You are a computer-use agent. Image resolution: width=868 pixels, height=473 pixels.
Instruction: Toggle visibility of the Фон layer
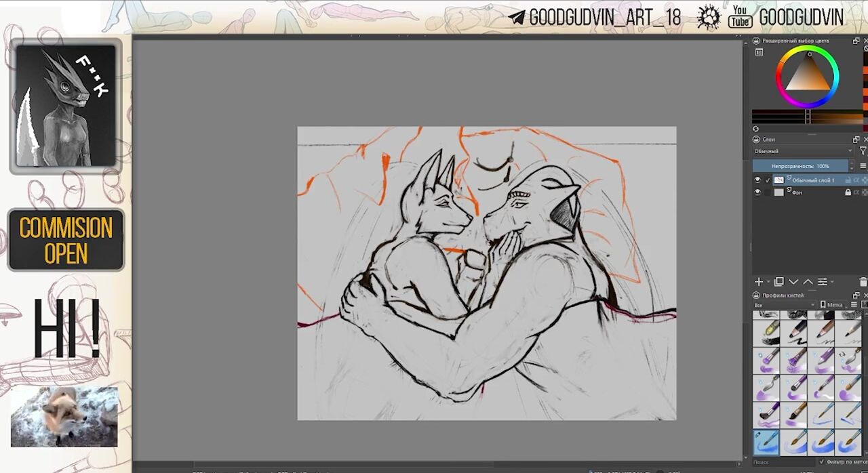coord(757,192)
